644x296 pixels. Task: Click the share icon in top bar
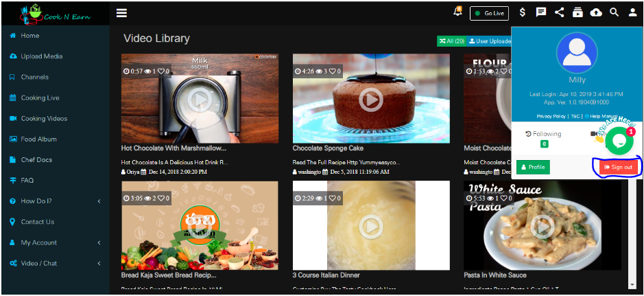pos(559,13)
